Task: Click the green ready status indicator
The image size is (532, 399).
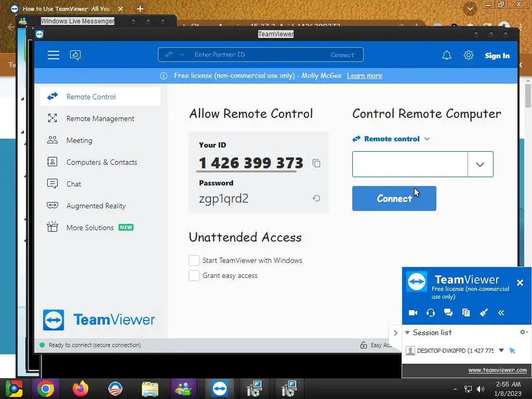Action: 42,345
